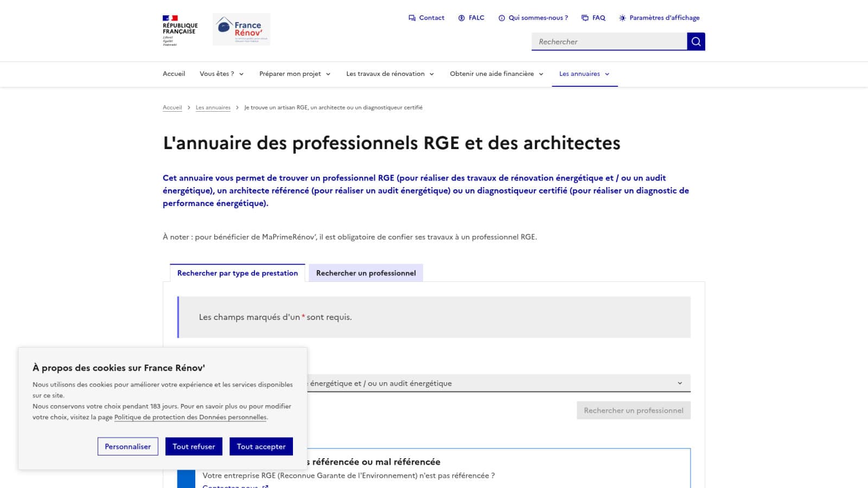Open Paramètres d'affichage settings

click(x=659, y=18)
